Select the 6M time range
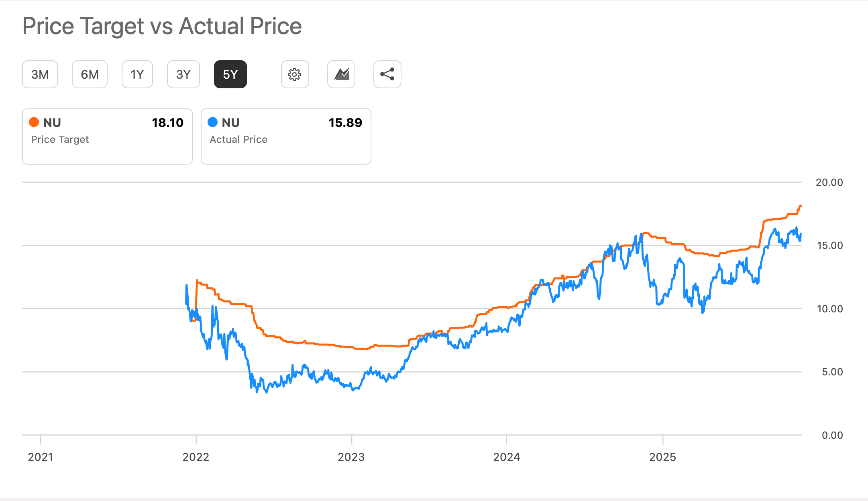This screenshot has height=501, width=868. point(90,74)
